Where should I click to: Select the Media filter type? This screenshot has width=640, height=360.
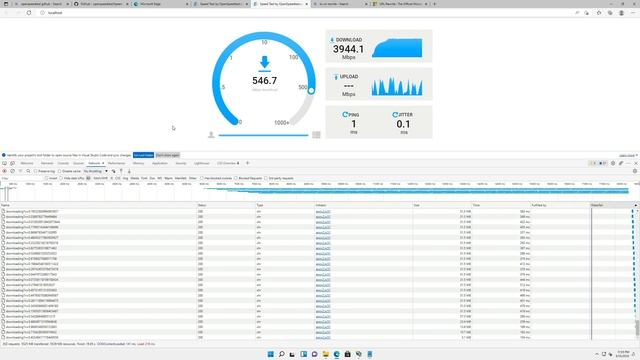point(135,178)
